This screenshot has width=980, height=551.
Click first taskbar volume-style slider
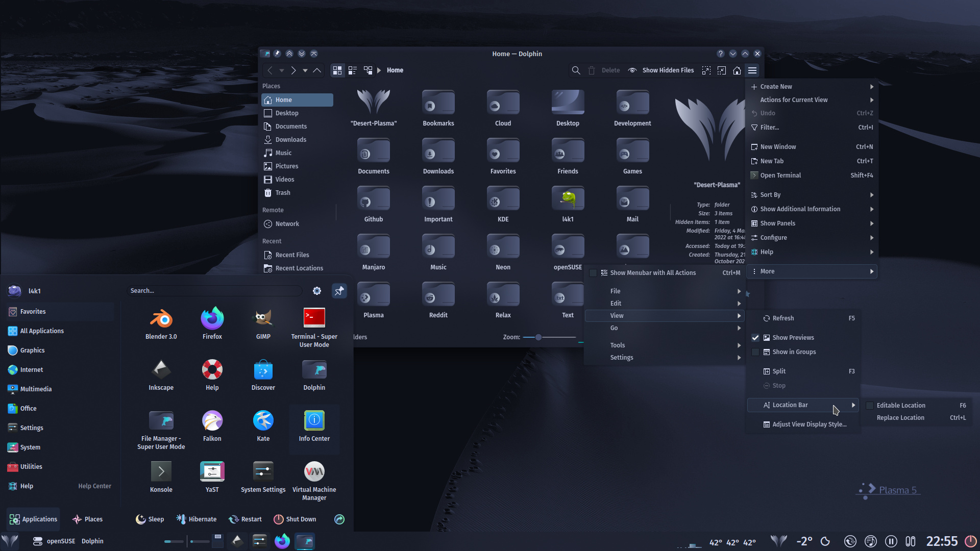point(174,541)
